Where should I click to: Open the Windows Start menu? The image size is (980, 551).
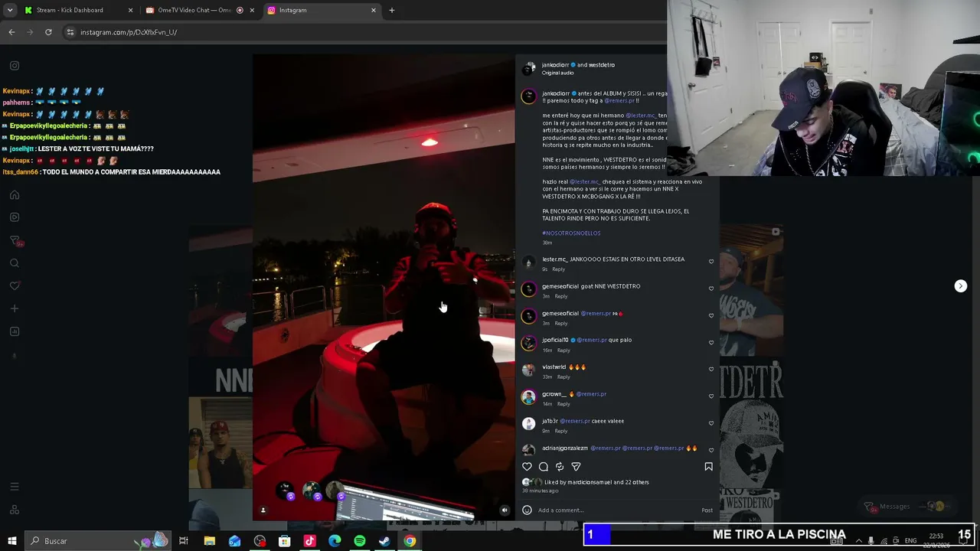(11, 541)
